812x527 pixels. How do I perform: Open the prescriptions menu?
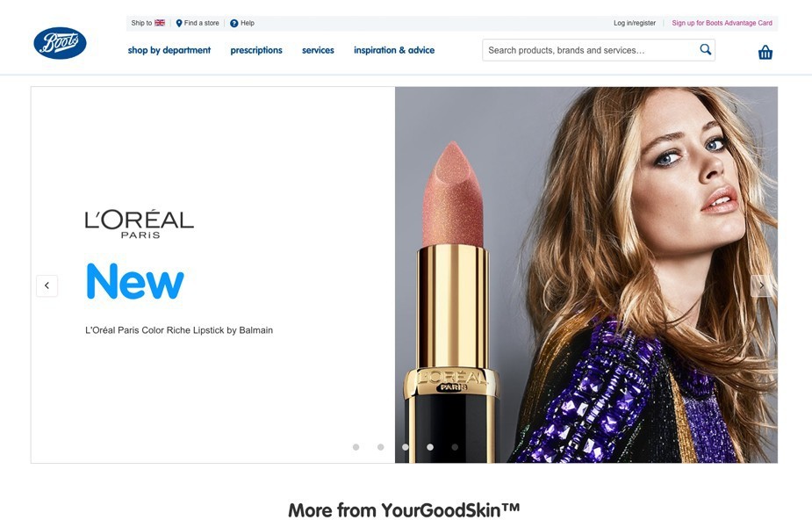256,50
